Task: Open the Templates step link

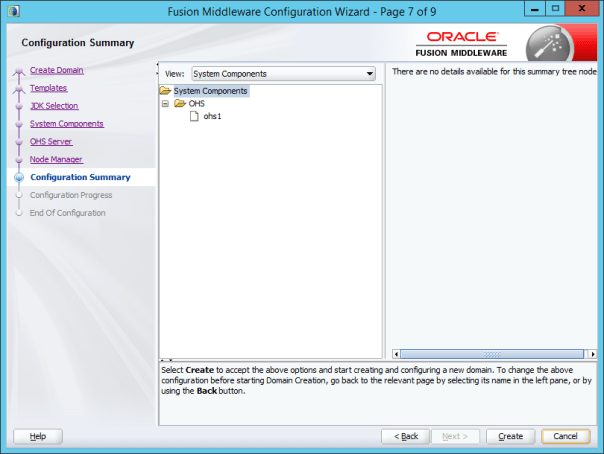Action: pyautogui.click(x=49, y=88)
